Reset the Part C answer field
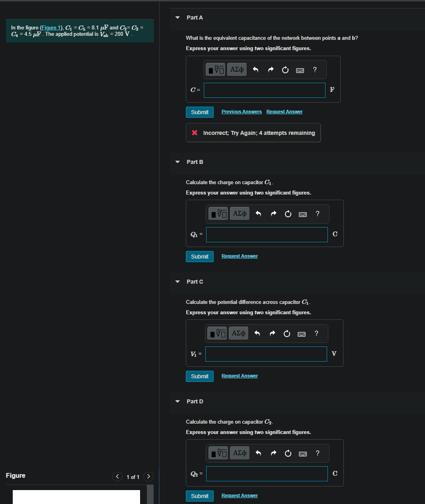Image resolution: width=425 pixels, height=504 pixels. pos(287,334)
